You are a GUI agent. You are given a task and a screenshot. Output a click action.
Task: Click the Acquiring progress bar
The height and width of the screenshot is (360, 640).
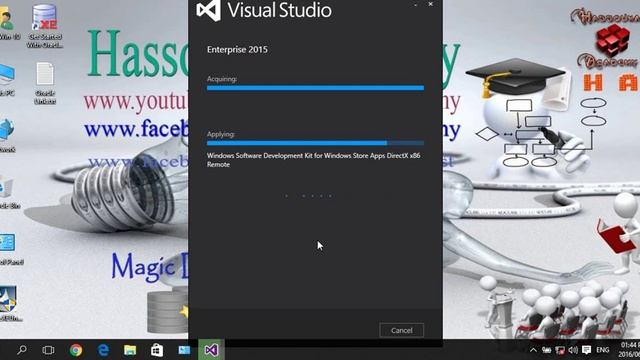315,88
